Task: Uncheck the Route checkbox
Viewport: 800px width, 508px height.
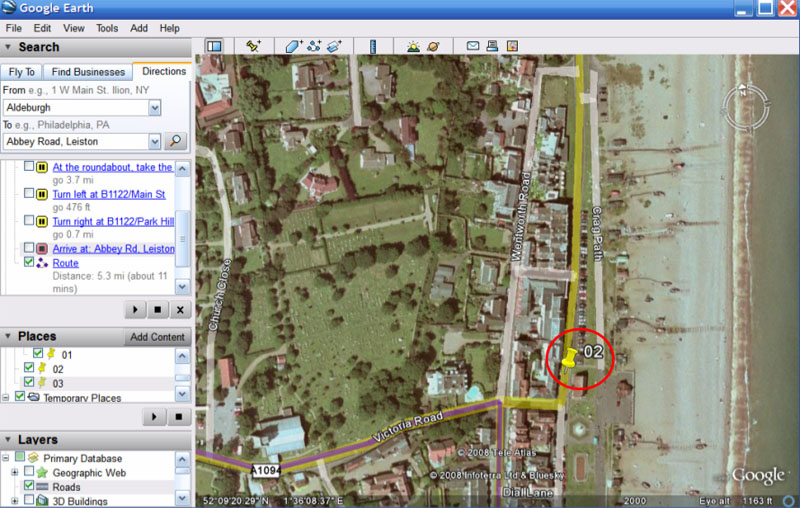Action: pyautogui.click(x=29, y=262)
